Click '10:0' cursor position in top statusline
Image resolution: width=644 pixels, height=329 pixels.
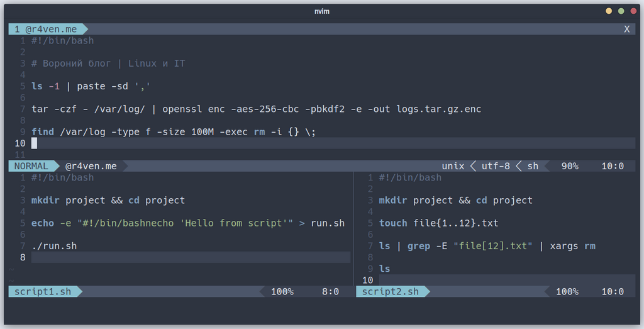pyautogui.click(x=613, y=166)
